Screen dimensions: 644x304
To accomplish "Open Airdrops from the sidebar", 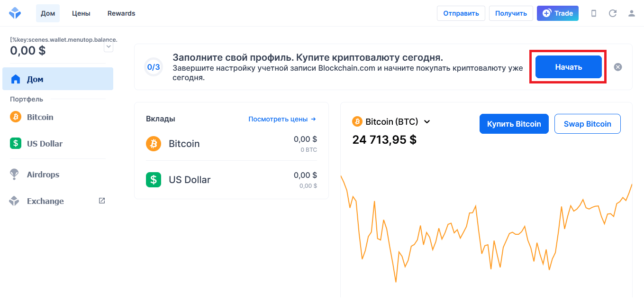I will [x=43, y=175].
